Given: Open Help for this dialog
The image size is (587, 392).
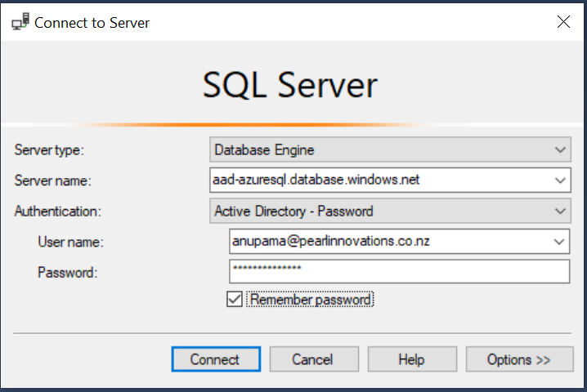Looking at the screenshot, I should pos(411,359).
